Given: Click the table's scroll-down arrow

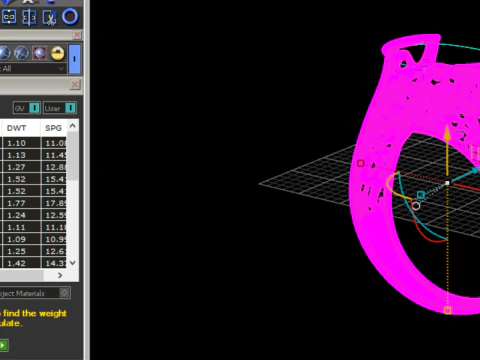Looking at the screenshot, I should [73, 263].
